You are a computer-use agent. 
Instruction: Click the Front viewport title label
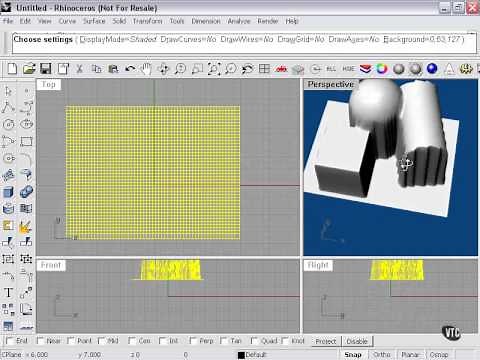click(x=51, y=265)
